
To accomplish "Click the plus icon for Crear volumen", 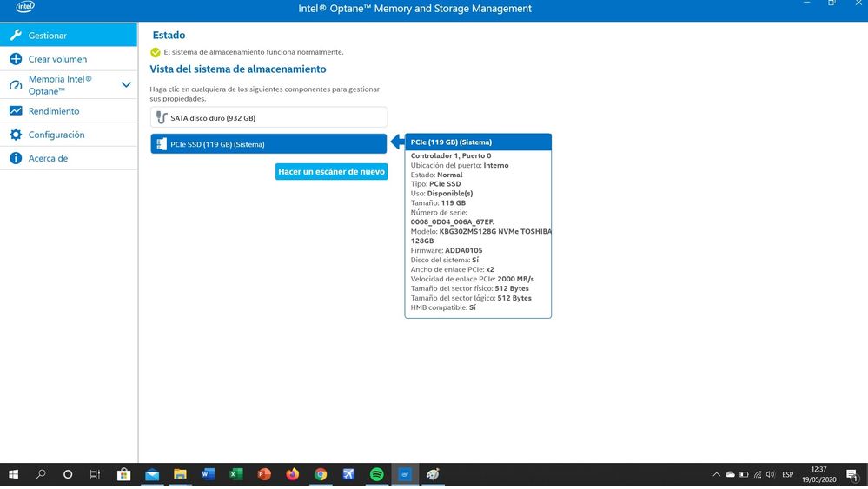I will pos(16,59).
